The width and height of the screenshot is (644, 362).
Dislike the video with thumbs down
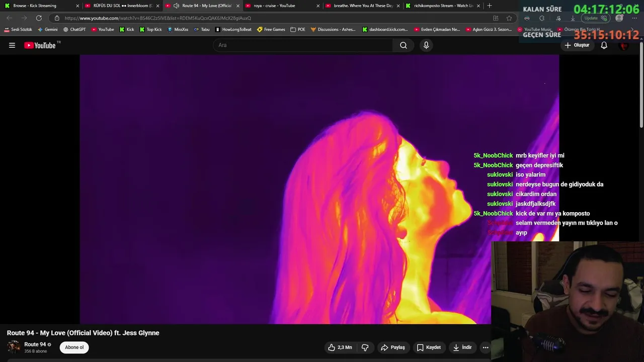(365, 347)
